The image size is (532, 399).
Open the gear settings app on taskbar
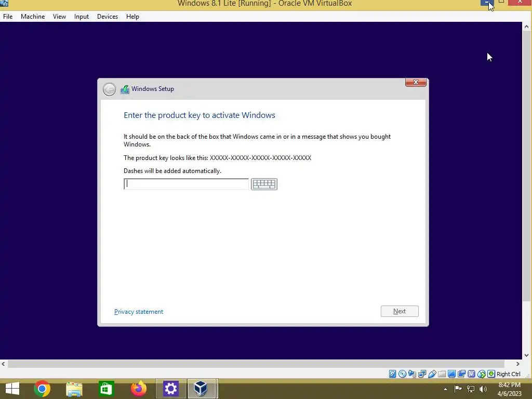[170, 389]
